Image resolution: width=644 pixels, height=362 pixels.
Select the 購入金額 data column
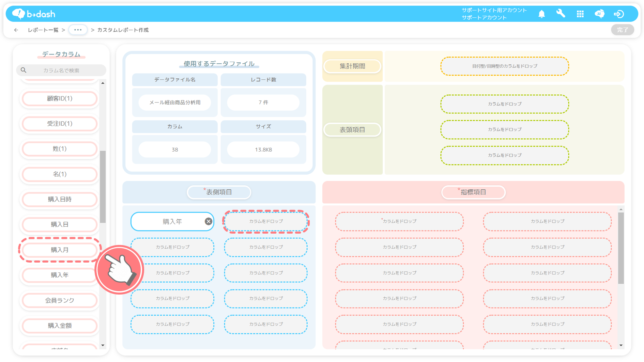click(x=60, y=326)
